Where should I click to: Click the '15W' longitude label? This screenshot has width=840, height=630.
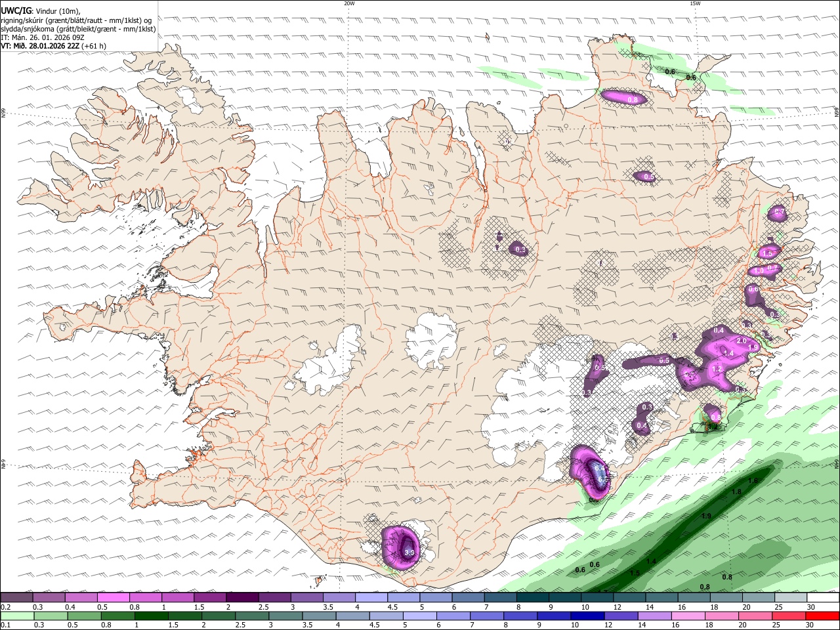[695, 3]
